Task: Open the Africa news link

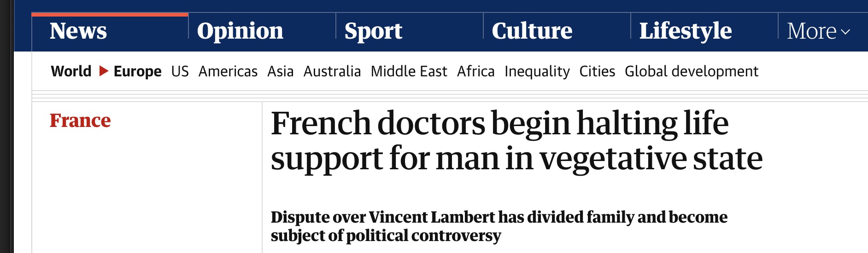Action: pyautogui.click(x=475, y=71)
